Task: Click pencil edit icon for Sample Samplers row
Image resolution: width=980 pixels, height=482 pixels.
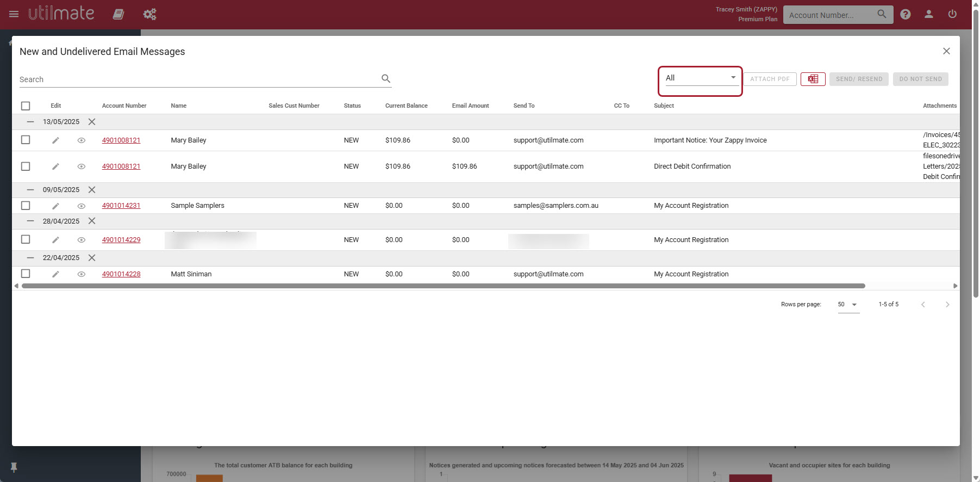Action: tap(55, 206)
